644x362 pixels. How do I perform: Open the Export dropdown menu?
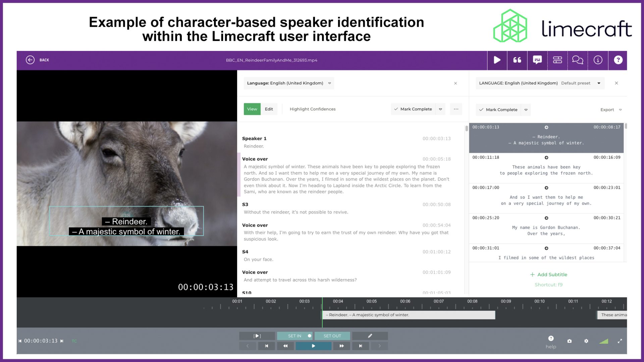tap(610, 110)
